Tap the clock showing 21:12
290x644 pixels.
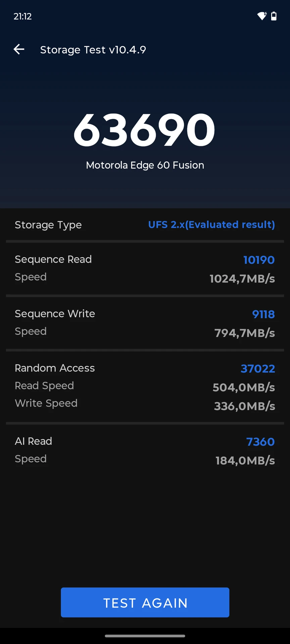22,16
